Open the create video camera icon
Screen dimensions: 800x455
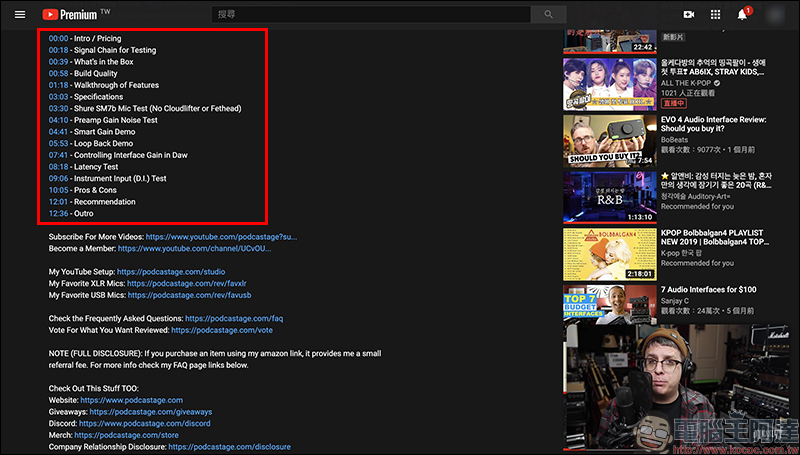(x=688, y=14)
